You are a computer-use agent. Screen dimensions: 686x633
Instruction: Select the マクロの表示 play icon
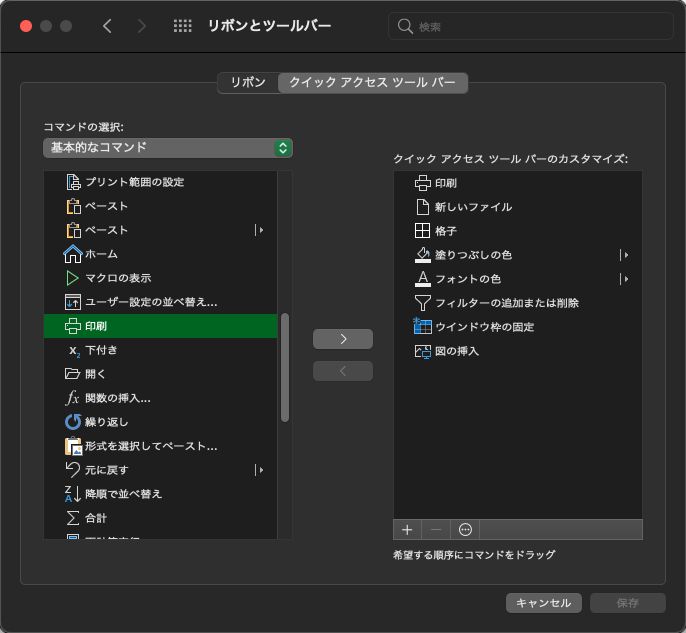[x=72, y=278]
